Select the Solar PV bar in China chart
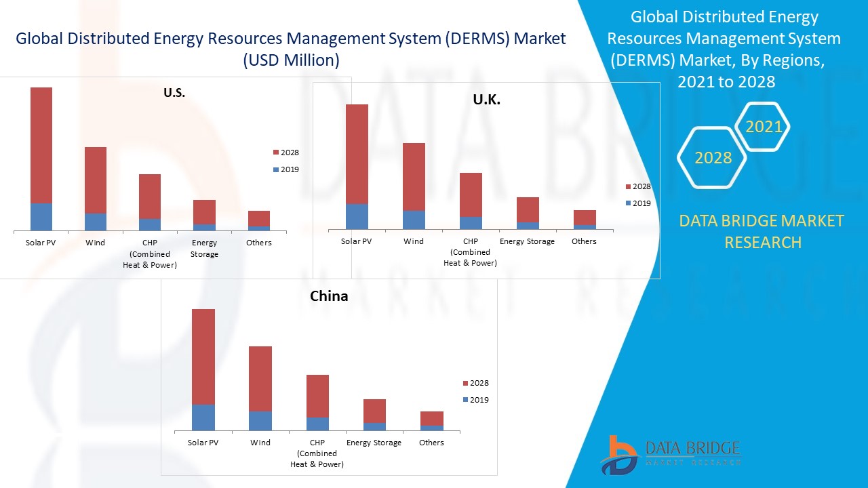Screen dimensions: 868x488 (203, 369)
